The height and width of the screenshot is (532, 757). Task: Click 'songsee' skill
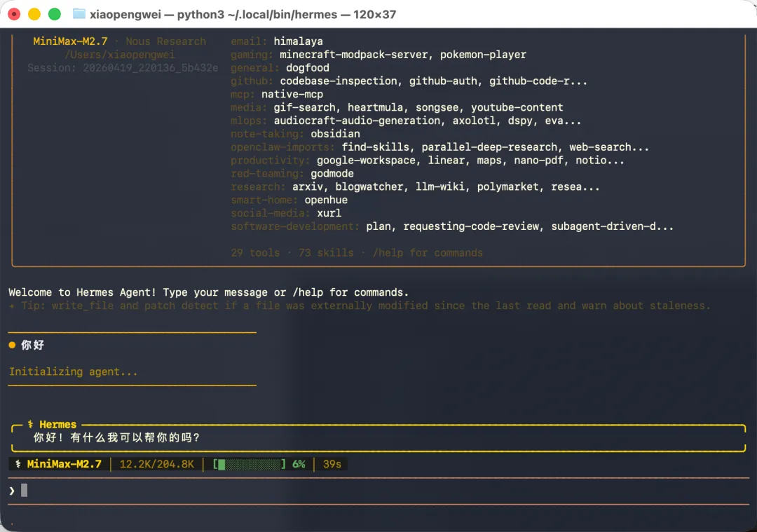pyautogui.click(x=437, y=107)
